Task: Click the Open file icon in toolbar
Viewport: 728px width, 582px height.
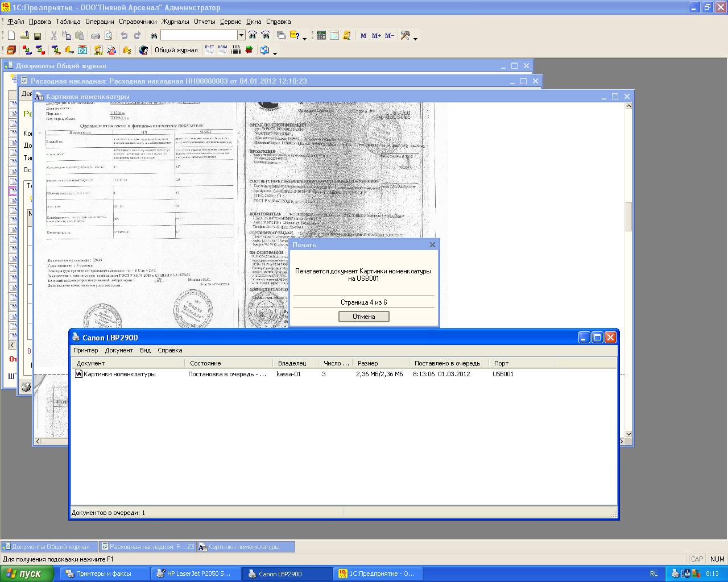Action: [24, 35]
